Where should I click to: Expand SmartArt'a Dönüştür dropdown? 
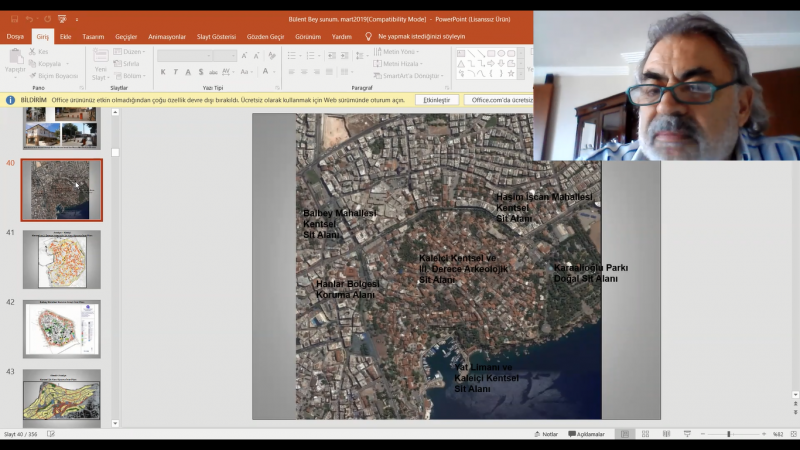(x=412, y=76)
